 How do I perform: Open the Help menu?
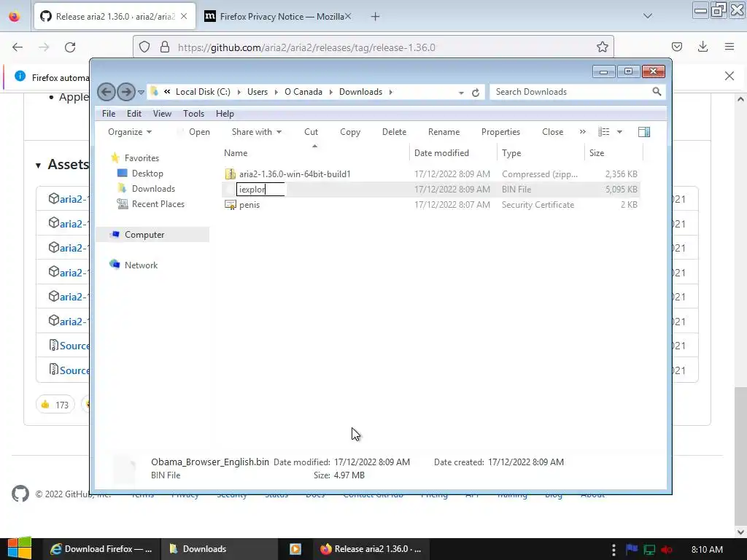[x=225, y=114]
